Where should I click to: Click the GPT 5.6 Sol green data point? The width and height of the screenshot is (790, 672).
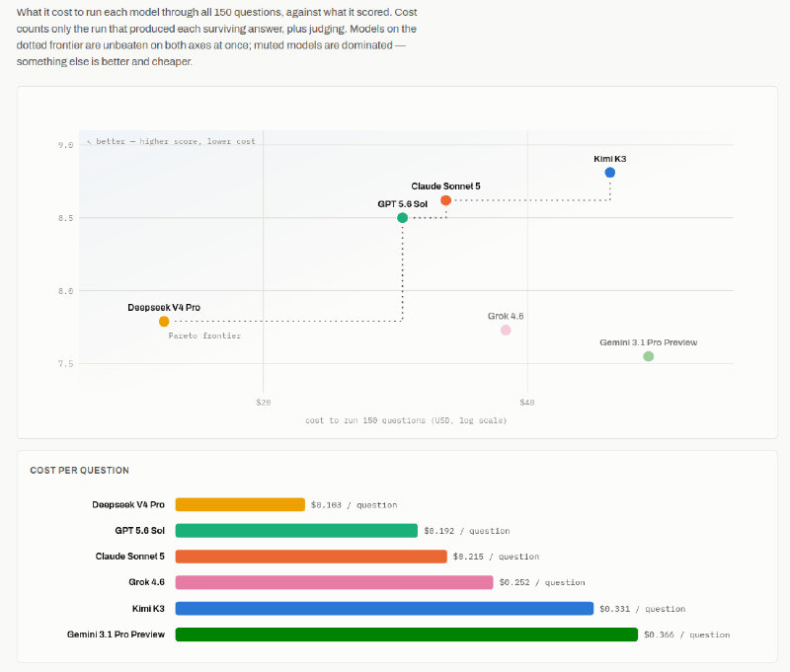(402, 218)
